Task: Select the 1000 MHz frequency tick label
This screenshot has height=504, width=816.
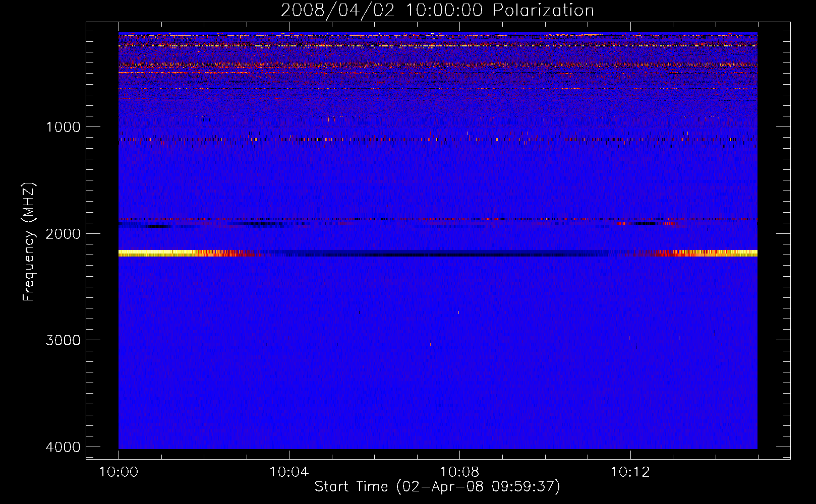Action: pyautogui.click(x=63, y=127)
